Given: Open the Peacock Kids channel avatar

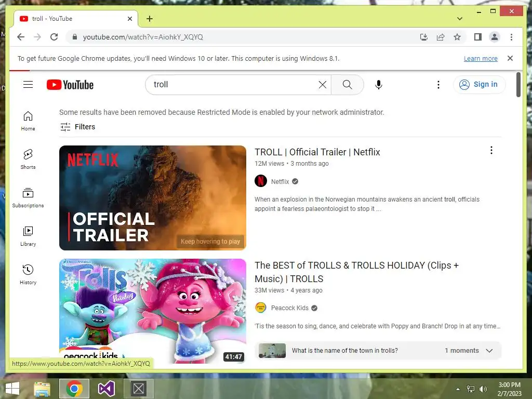Looking at the screenshot, I should [x=261, y=308].
